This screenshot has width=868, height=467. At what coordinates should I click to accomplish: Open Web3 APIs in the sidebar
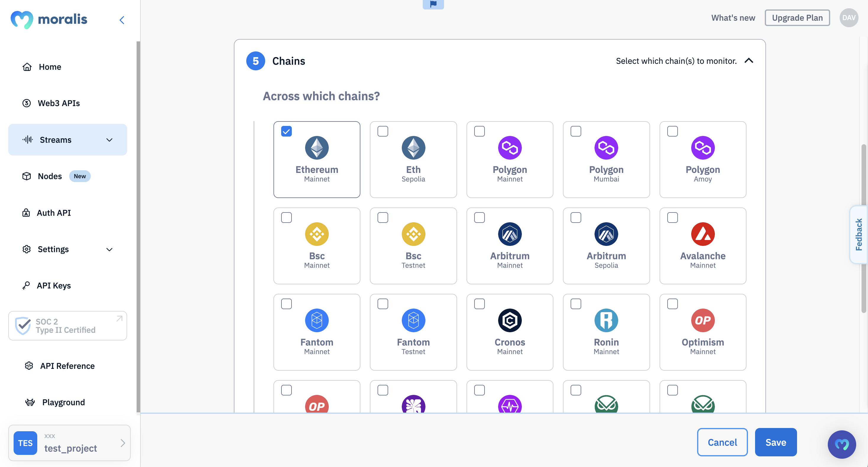67,103
